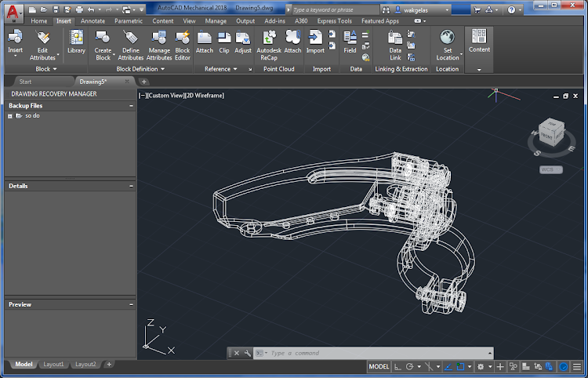Collapse the Details panel
Image resolution: width=588 pixels, height=378 pixels.
pyautogui.click(x=130, y=186)
